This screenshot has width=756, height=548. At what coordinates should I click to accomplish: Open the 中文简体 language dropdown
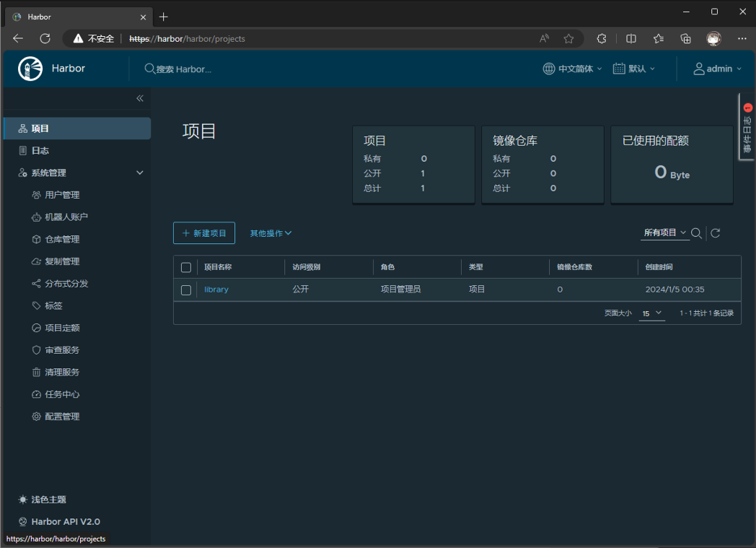(573, 69)
